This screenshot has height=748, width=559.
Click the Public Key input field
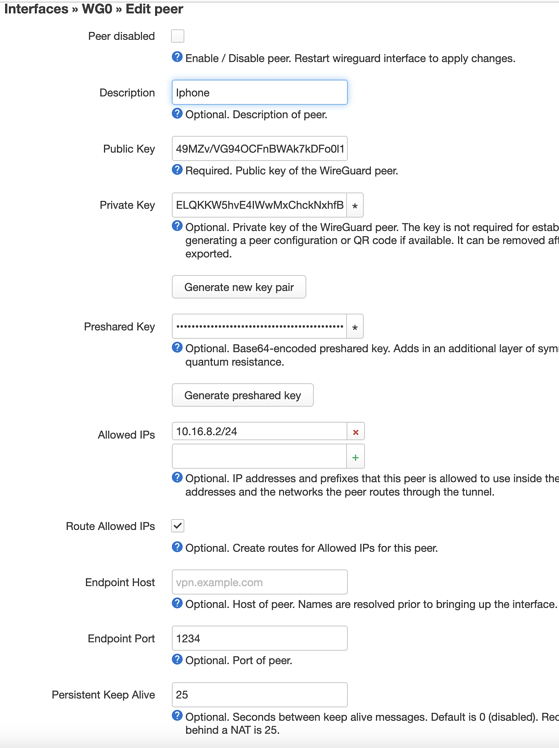259,149
